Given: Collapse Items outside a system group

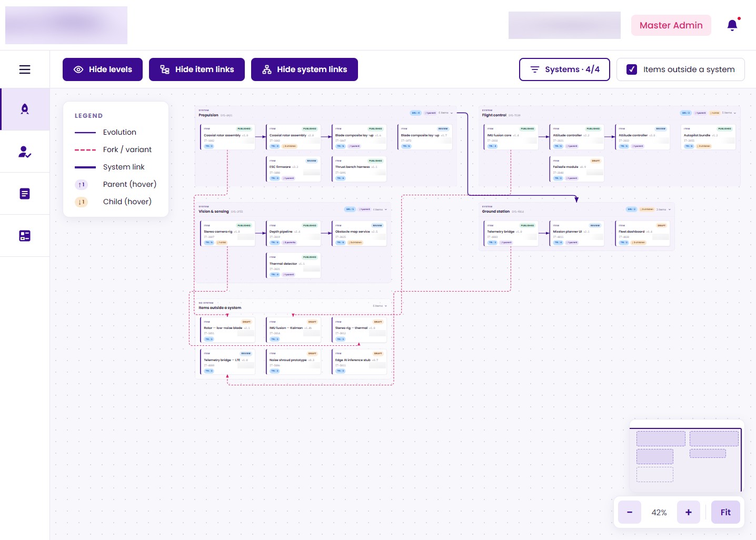Looking at the screenshot, I should tap(386, 306).
